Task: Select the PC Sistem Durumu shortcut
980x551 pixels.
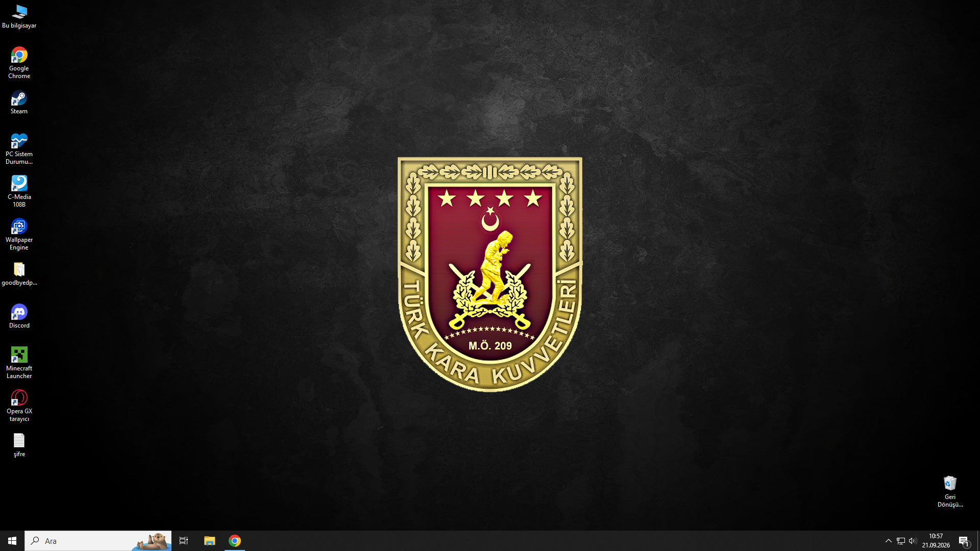Action: (19, 149)
